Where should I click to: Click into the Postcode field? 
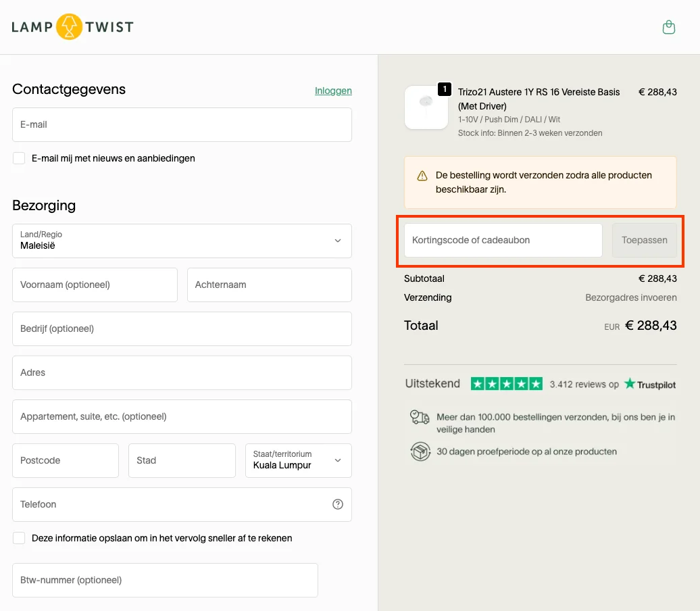[x=65, y=460]
